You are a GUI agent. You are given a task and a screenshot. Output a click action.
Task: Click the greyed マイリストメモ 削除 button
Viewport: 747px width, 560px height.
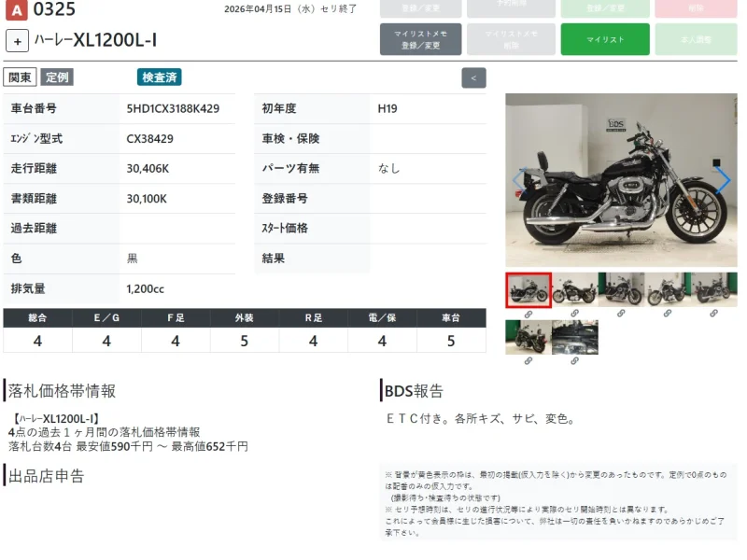[x=511, y=39]
